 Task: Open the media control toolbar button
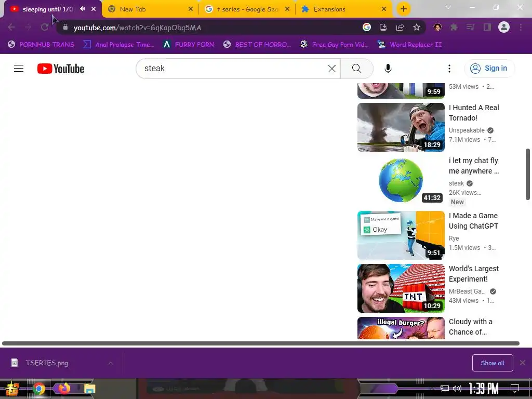(x=470, y=27)
